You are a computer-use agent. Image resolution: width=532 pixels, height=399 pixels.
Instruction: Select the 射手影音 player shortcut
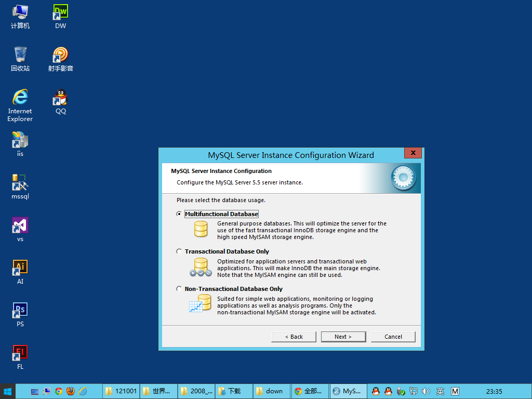(x=60, y=59)
